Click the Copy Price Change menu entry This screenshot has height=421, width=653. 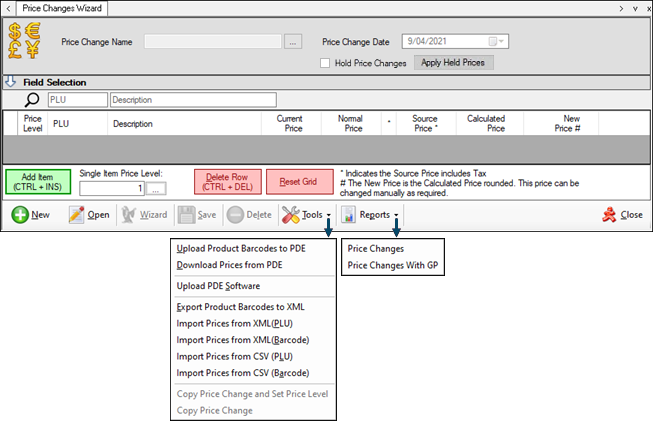tap(214, 411)
